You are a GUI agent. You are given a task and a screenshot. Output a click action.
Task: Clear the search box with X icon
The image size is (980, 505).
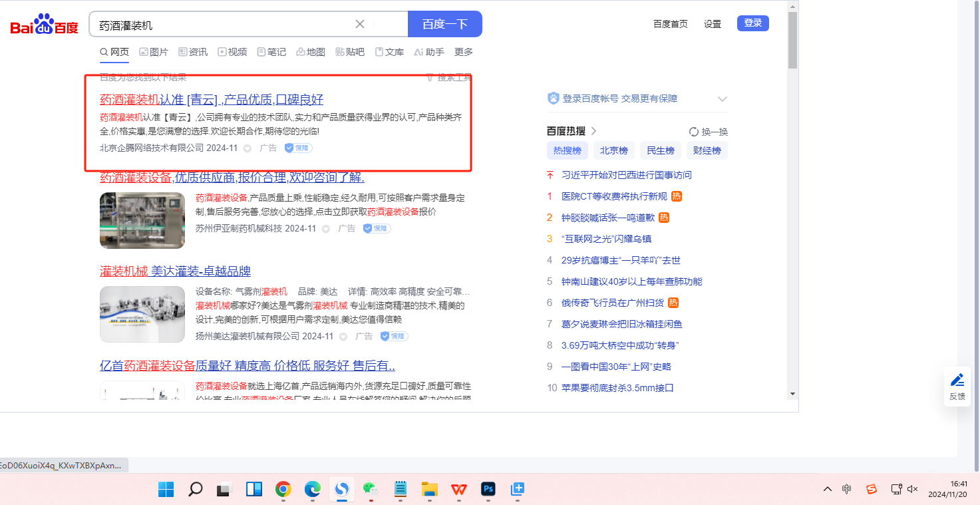coord(360,25)
